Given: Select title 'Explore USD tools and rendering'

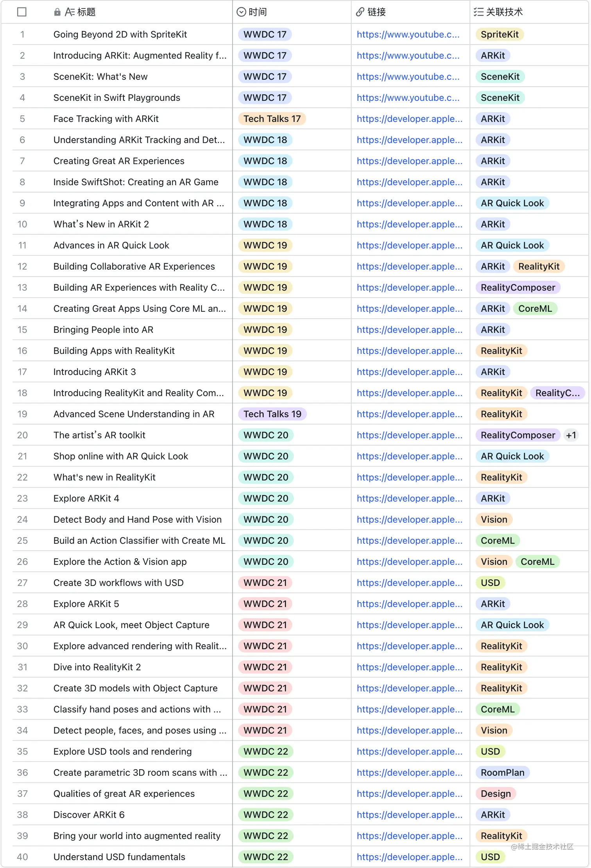Looking at the screenshot, I should click(x=123, y=752).
